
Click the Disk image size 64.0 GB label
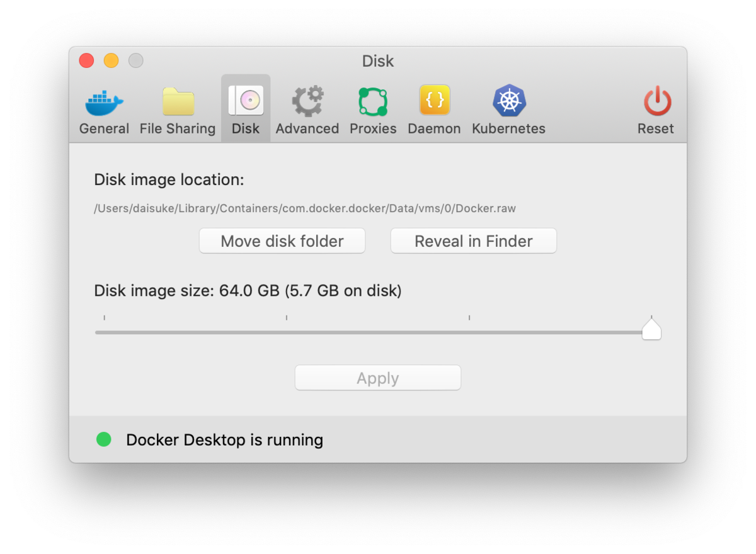(x=248, y=291)
